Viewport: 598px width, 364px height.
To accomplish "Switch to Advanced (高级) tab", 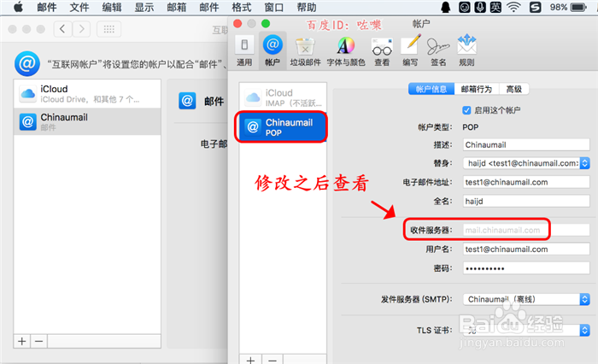I will [x=513, y=89].
